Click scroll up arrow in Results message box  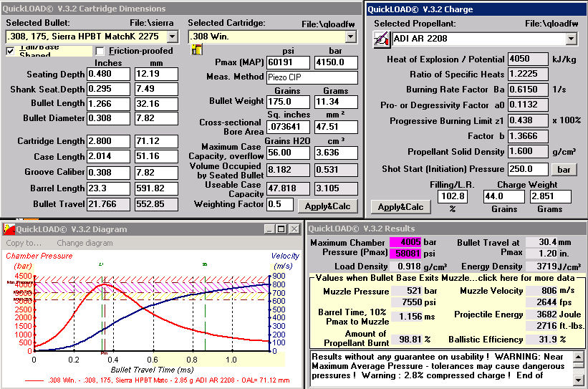pos(578,356)
